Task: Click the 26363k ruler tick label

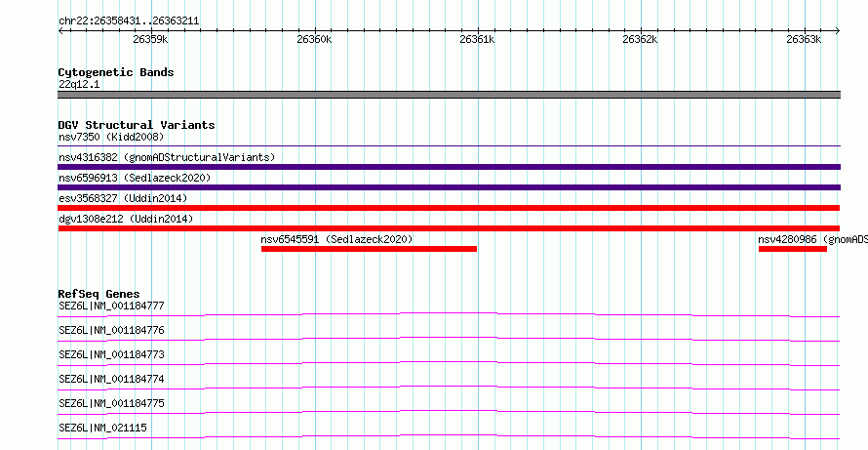Action: click(804, 39)
